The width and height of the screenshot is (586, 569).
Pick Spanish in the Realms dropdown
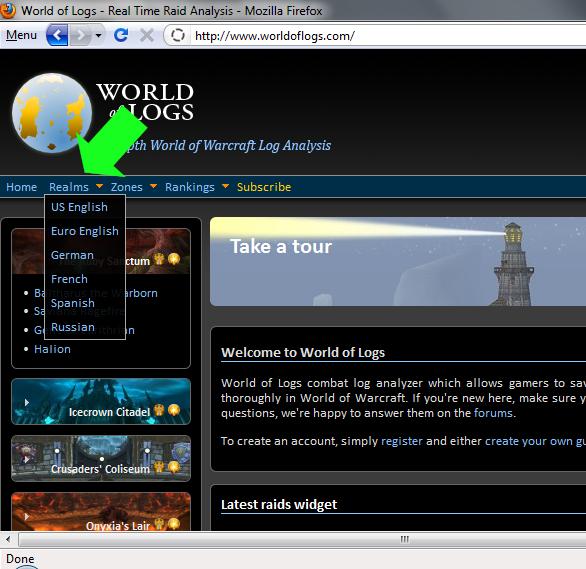(x=73, y=303)
